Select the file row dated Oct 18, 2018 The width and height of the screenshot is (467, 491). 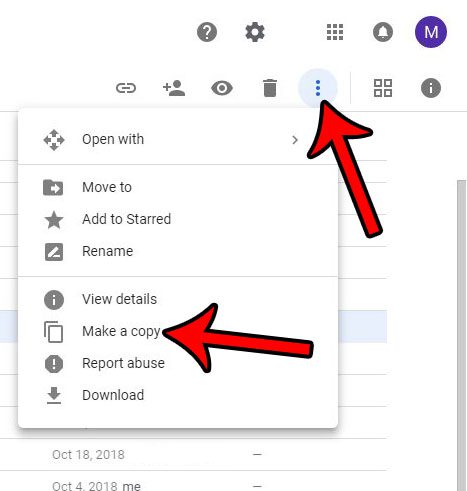[193, 454]
